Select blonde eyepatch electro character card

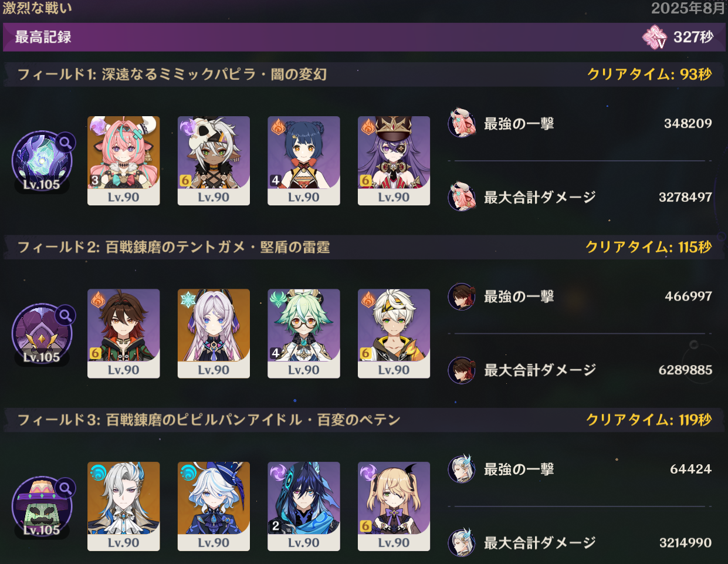[394, 506]
